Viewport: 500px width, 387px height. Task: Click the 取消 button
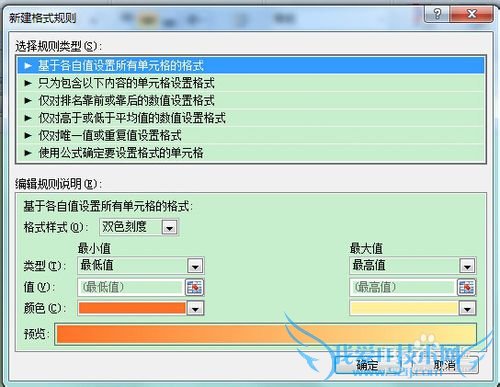[445, 365]
